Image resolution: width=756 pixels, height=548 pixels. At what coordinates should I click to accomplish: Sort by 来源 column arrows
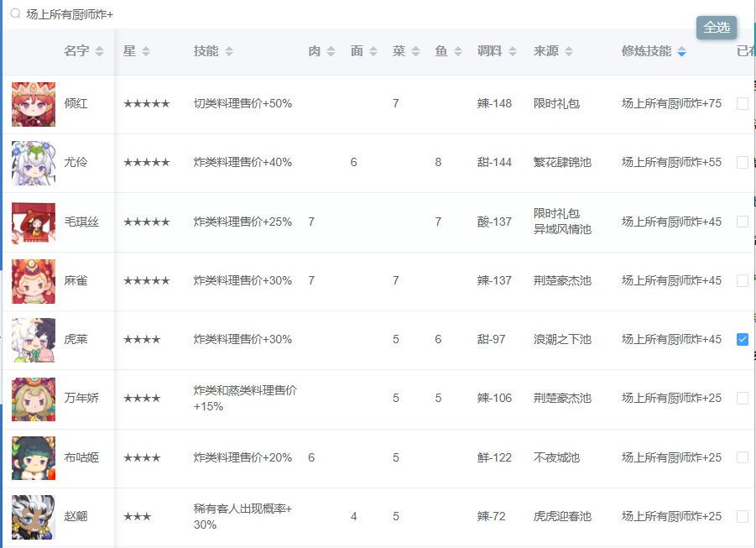[x=569, y=51]
